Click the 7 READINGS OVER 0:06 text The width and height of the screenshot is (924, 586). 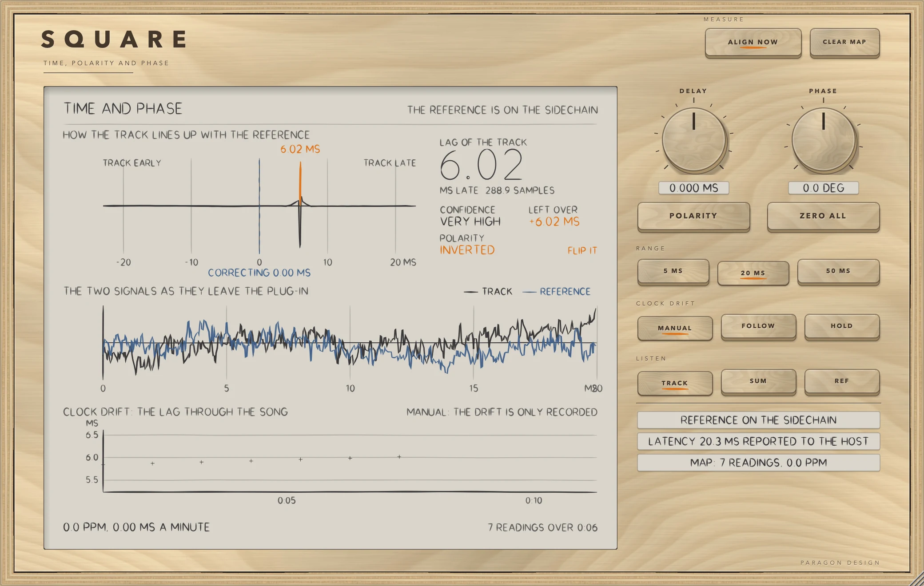543,527
